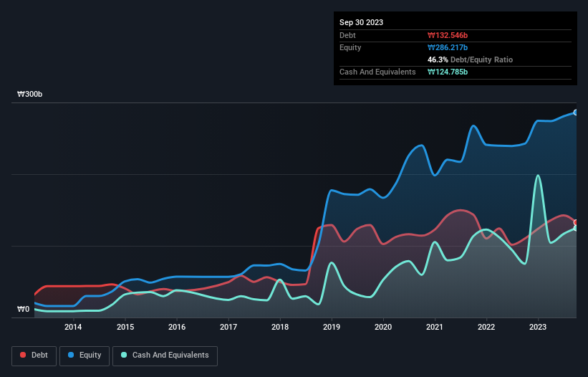The width and height of the screenshot is (588, 377).
Task: Click the 2015 x-axis label
Action: [125, 327]
